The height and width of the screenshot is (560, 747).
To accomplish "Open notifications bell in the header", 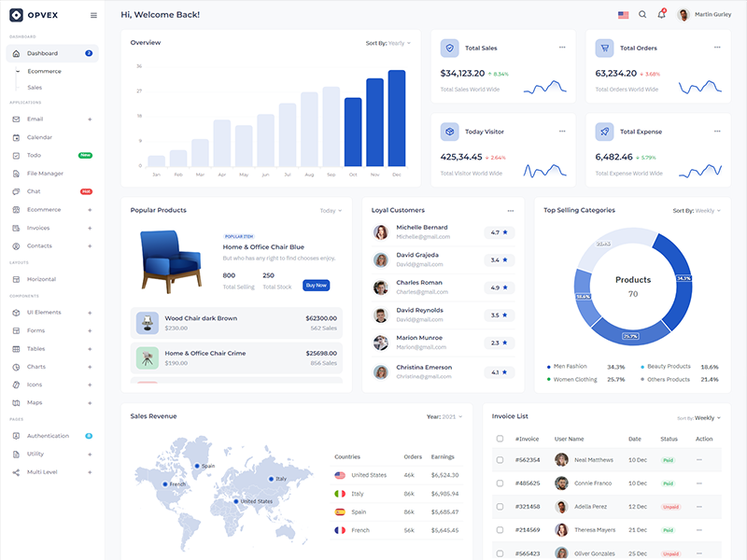I will [662, 15].
